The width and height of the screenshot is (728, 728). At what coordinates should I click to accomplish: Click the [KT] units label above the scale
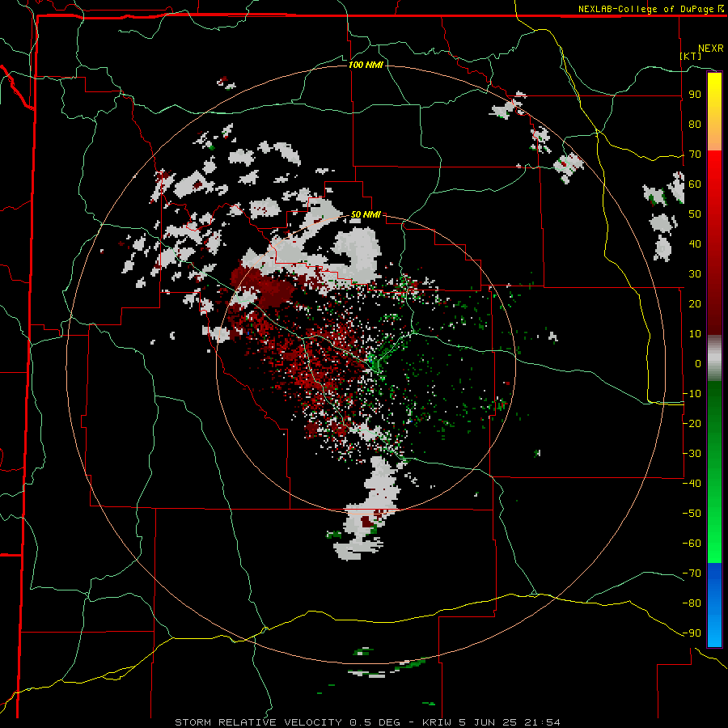691,56
